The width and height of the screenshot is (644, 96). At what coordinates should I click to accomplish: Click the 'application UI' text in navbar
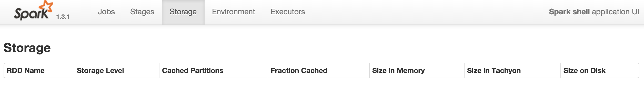(616, 12)
